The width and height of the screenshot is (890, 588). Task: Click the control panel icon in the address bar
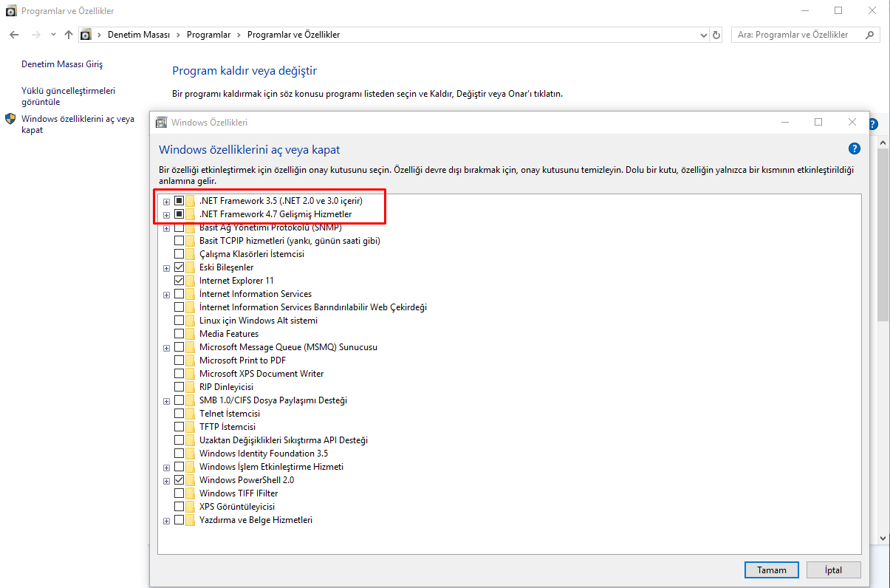coord(86,35)
